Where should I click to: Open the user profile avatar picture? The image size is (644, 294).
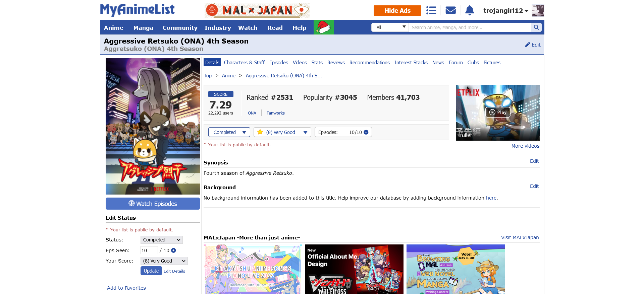[x=538, y=10]
